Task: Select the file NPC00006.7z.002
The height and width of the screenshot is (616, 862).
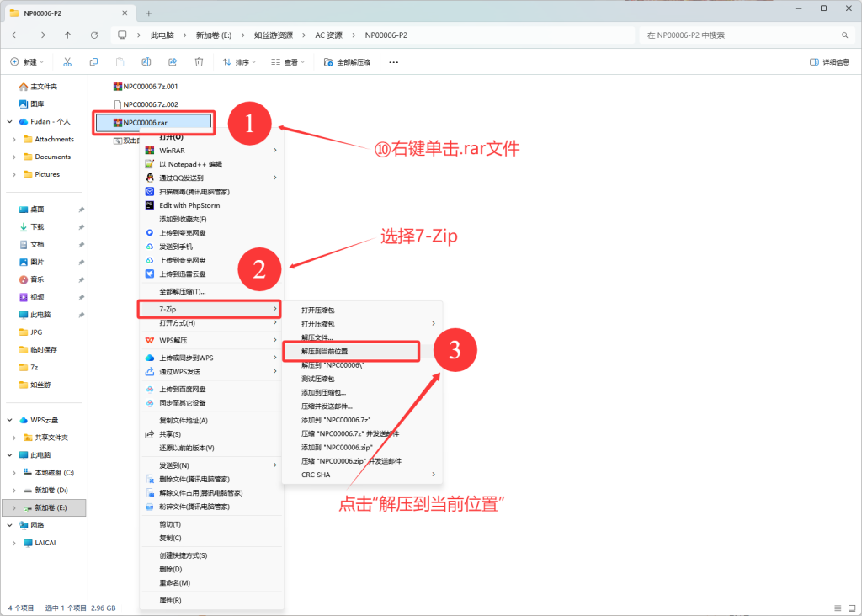Action: (150, 104)
